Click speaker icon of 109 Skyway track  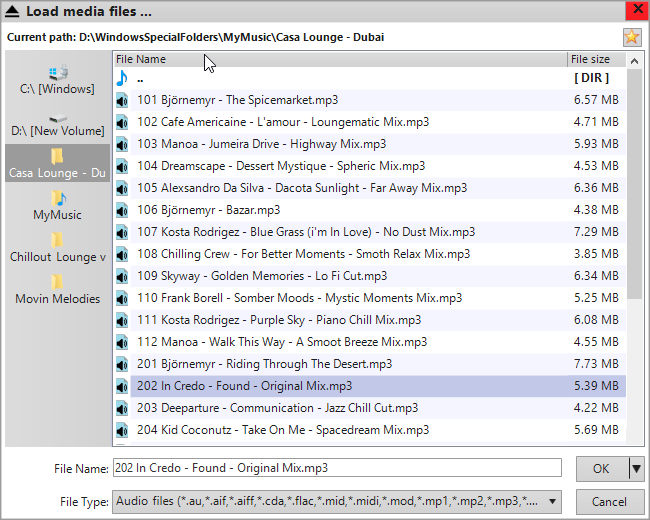point(122,276)
